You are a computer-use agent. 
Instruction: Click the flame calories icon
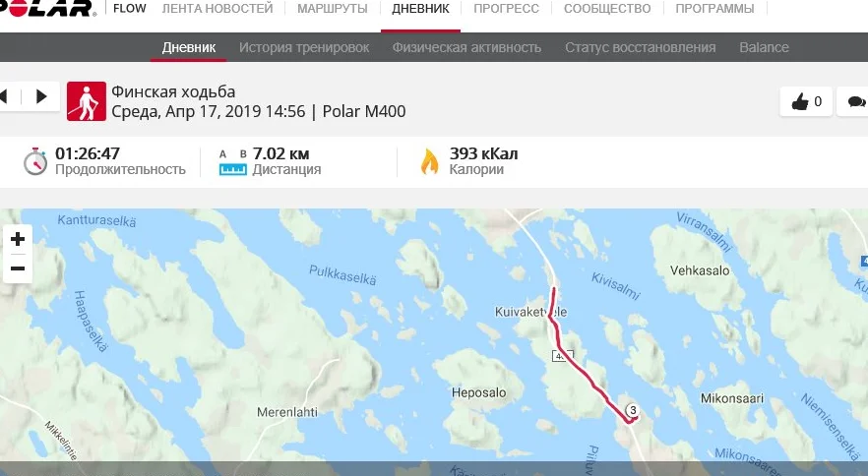coord(429,161)
